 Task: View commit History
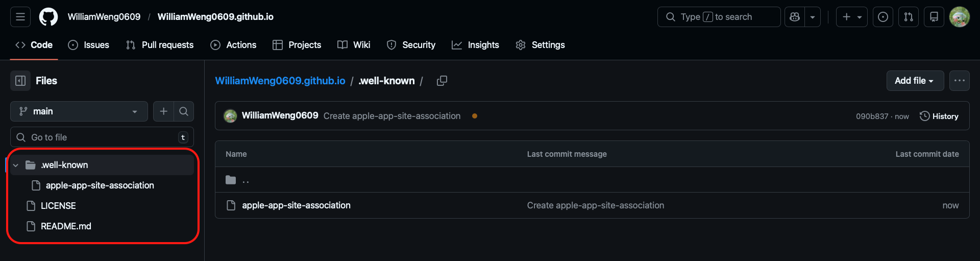pyautogui.click(x=939, y=116)
